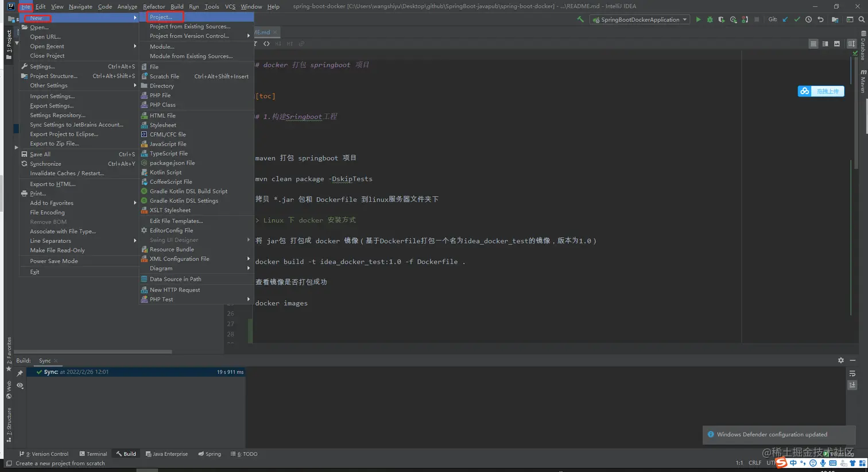Create a new Module...
This screenshot has height=472, width=868.
196,47
